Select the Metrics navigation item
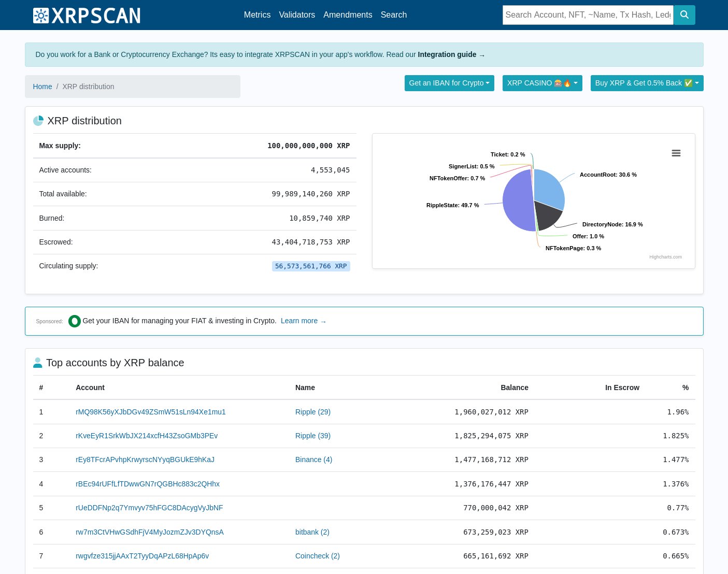The height and width of the screenshot is (574, 728). (x=257, y=15)
